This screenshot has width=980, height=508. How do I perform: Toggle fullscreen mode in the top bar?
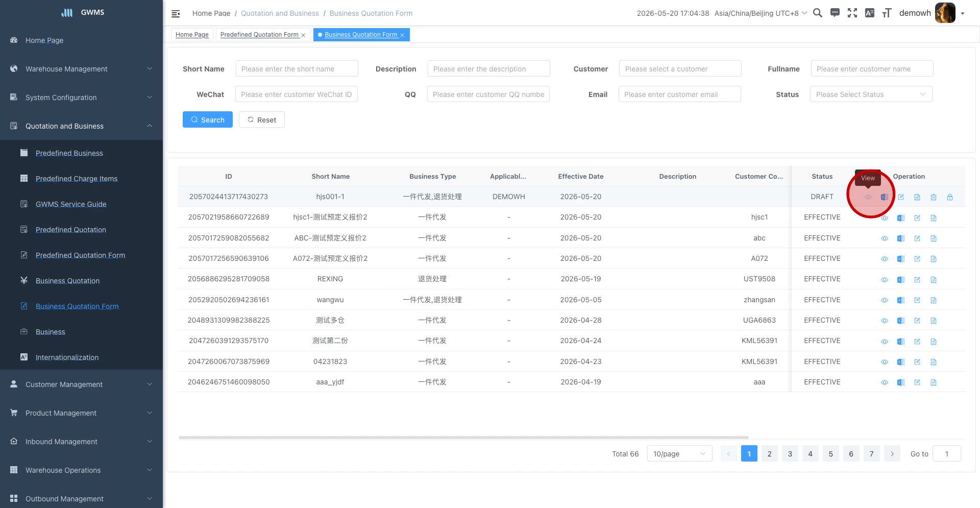coord(852,13)
